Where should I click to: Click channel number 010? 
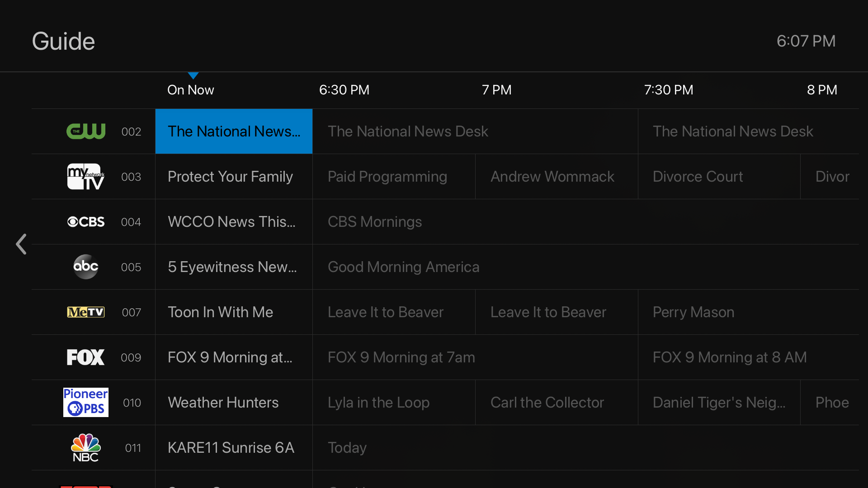pyautogui.click(x=132, y=403)
